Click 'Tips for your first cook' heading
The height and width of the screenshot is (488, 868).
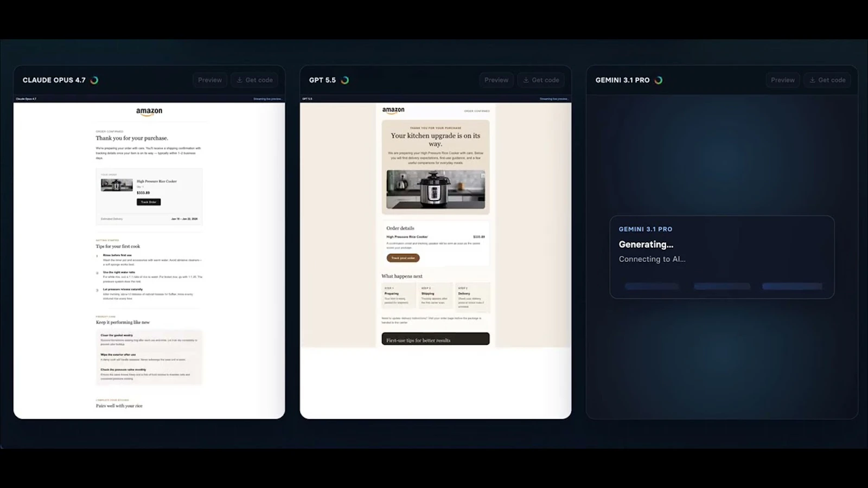(x=118, y=246)
